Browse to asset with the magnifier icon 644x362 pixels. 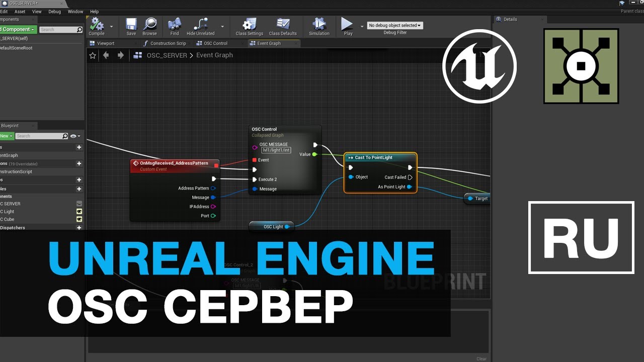tap(150, 26)
